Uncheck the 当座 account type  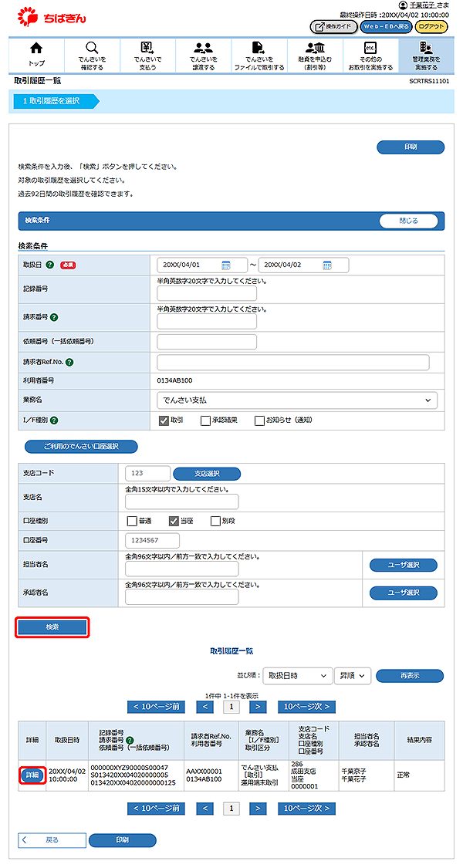pyautogui.click(x=174, y=521)
